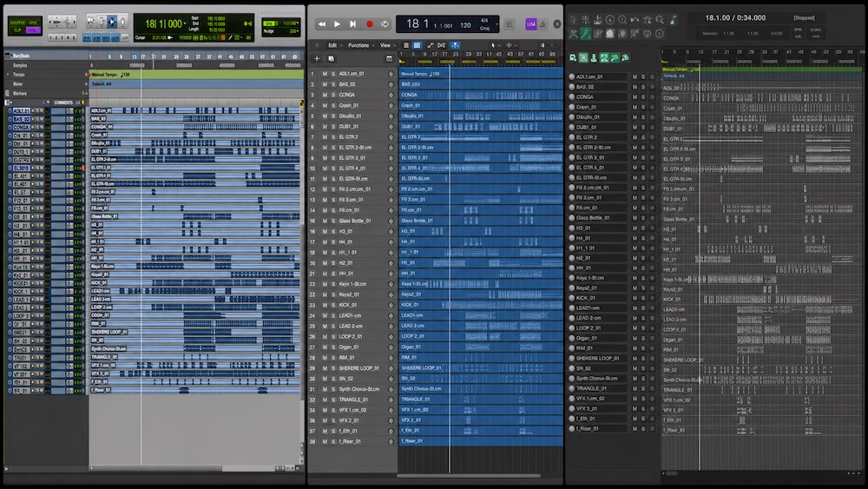Screen dimensions: 868x489
Task: Click the stamp icon above third DAW track list
Action: point(594,57)
